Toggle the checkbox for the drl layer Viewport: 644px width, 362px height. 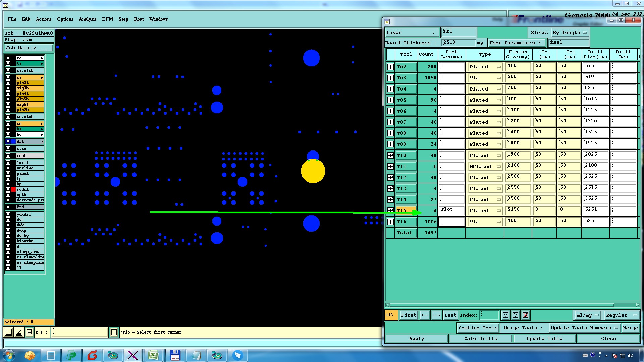click(x=8, y=141)
